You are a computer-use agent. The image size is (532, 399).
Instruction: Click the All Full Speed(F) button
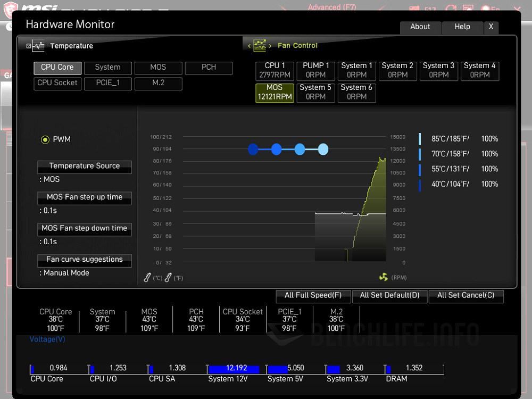pyautogui.click(x=313, y=296)
